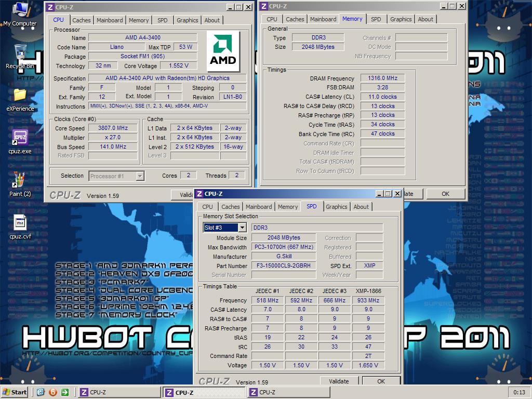
Task: Open Memory tab in SPD window
Action: point(288,207)
